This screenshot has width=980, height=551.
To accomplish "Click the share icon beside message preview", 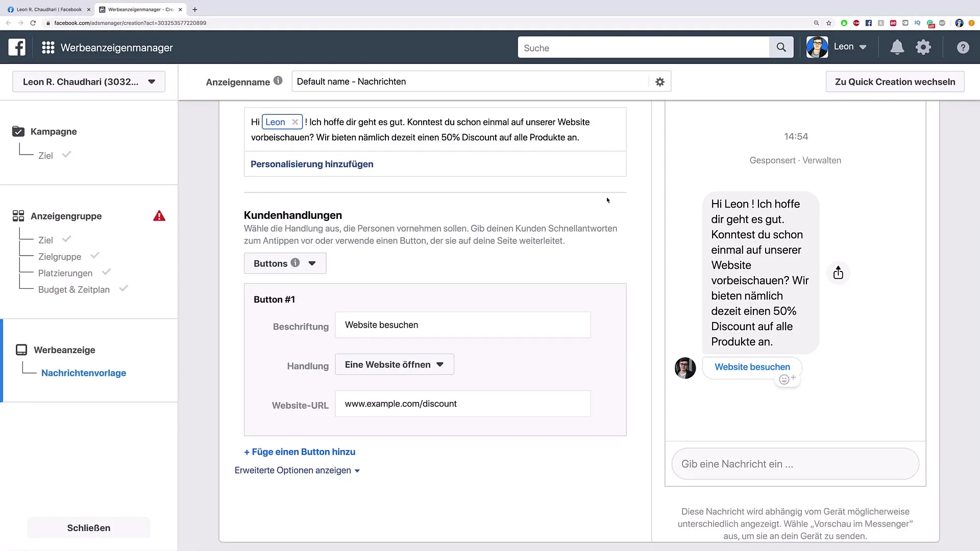I will (x=838, y=273).
